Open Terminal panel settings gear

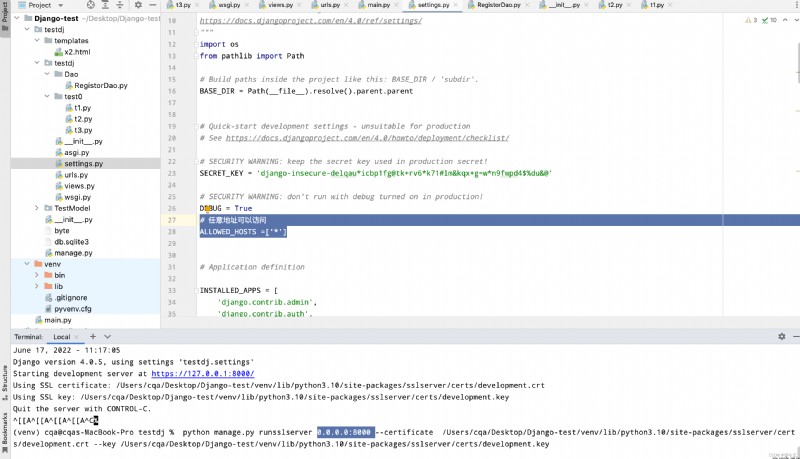click(782, 337)
